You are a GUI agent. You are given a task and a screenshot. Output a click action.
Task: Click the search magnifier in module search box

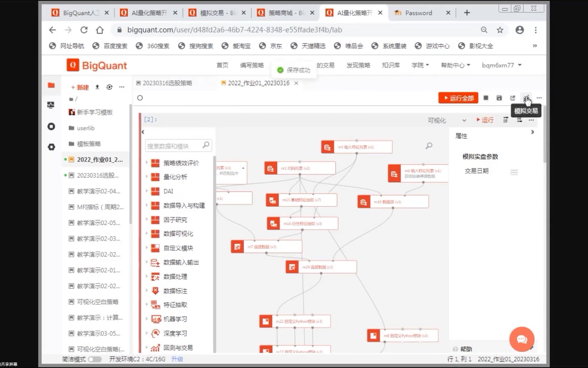tap(206, 145)
